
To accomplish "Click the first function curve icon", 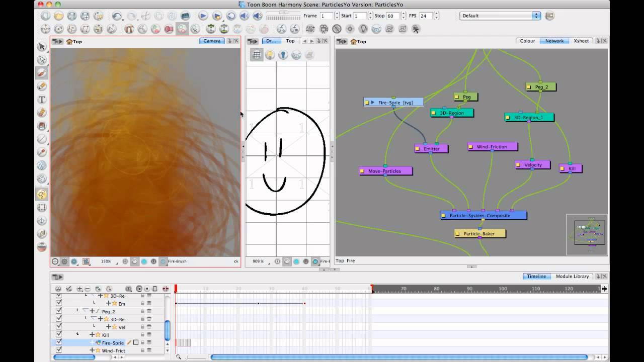I will pyautogui.click(x=282, y=29).
